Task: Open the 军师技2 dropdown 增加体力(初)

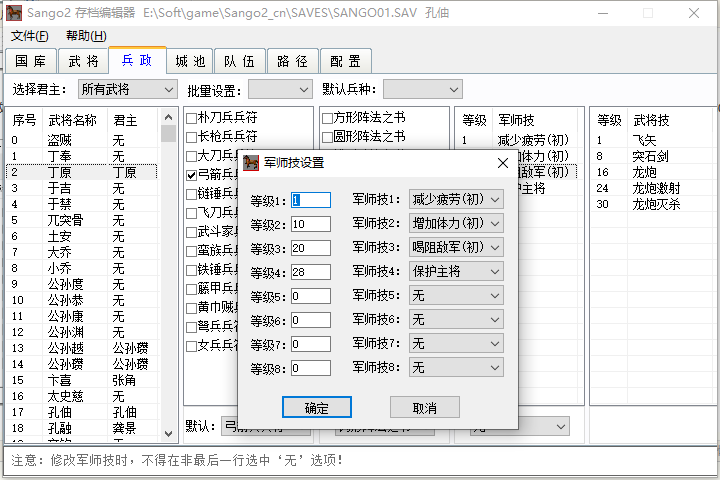Action: pos(456,223)
